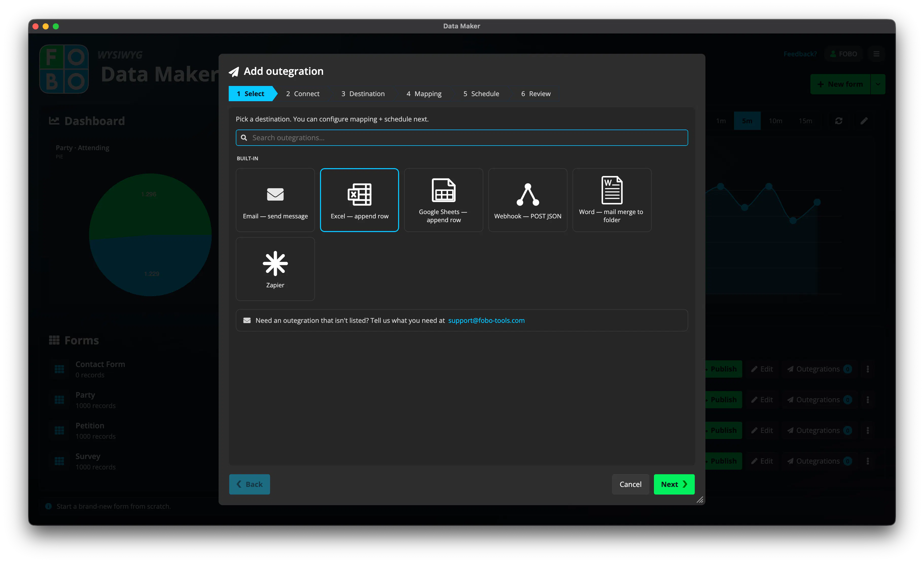Focus the Search outegrations field
The image size is (924, 563).
(x=462, y=138)
